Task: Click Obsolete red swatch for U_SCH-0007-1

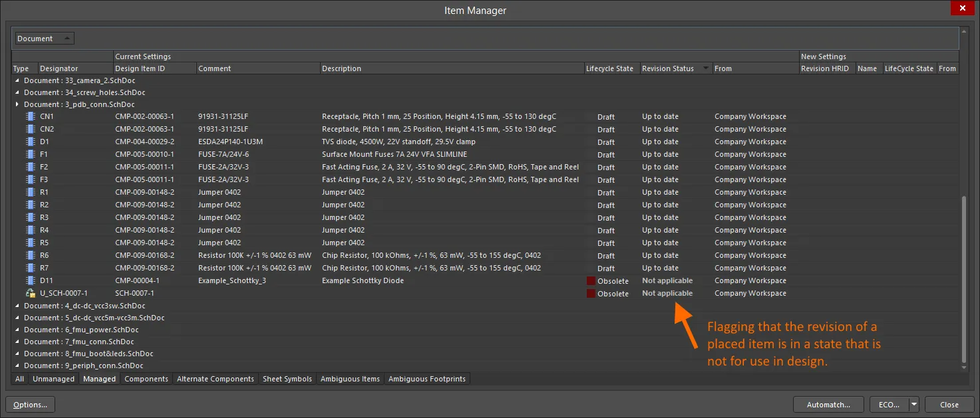Action: tap(591, 293)
